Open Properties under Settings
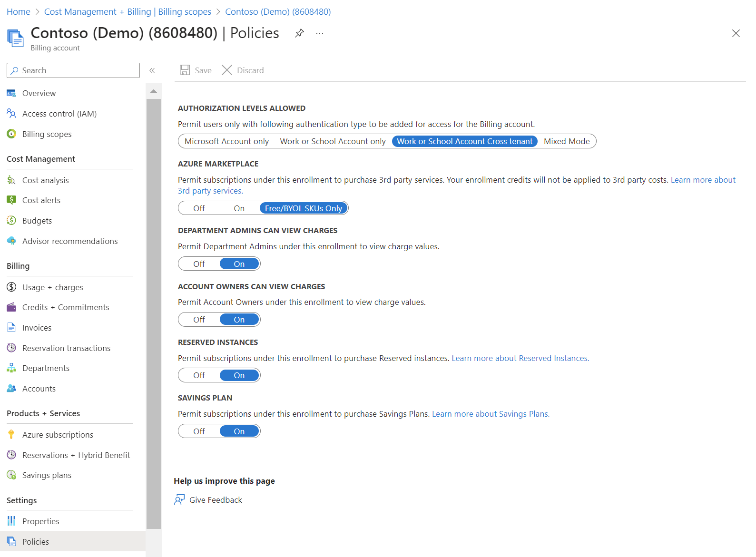Image resolution: width=756 pixels, height=557 pixels. coord(40,521)
